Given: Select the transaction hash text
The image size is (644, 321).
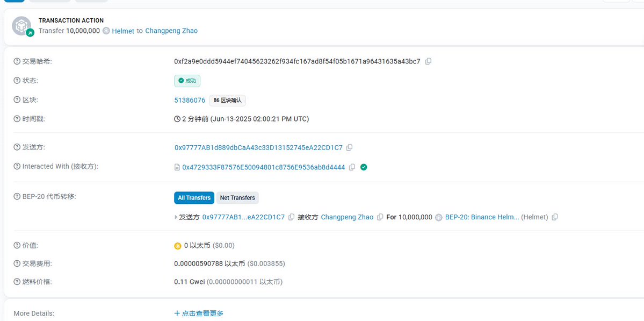Looking at the screenshot, I should point(298,61).
